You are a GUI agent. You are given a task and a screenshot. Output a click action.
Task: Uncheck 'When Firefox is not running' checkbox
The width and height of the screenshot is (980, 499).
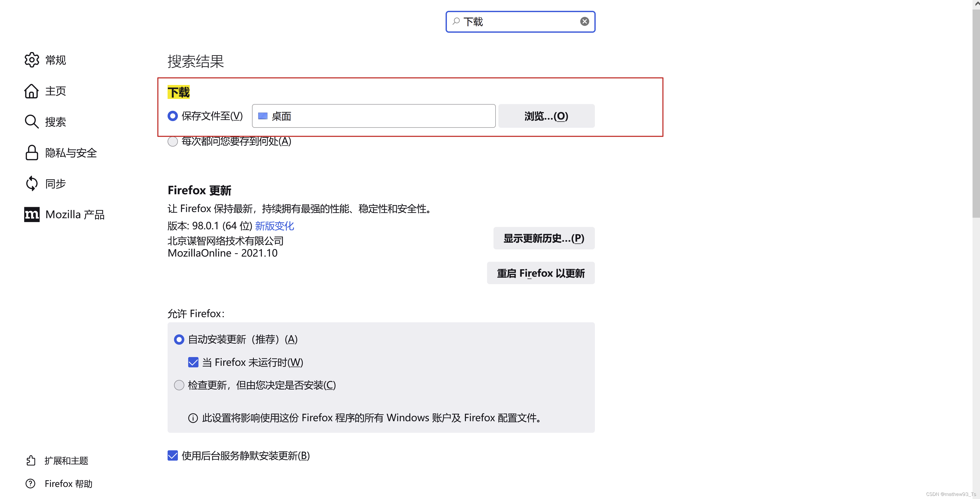(193, 362)
